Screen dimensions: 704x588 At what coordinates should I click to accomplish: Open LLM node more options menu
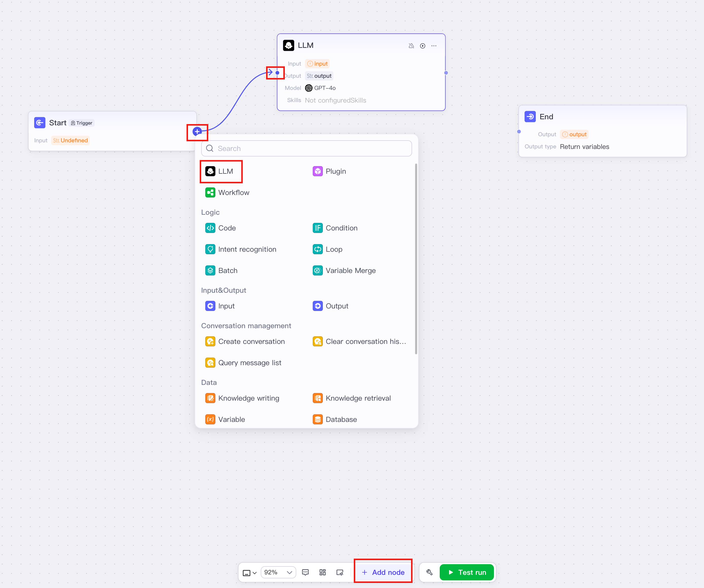click(x=434, y=46)
